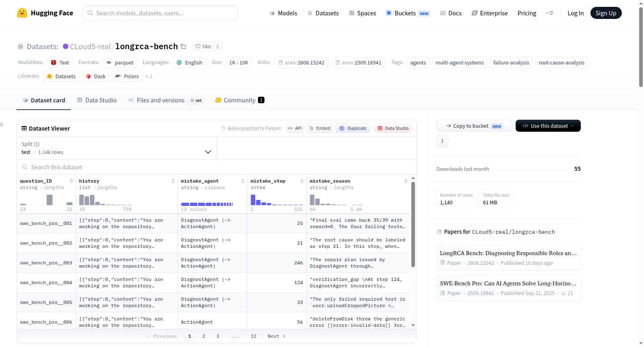
Task: Click the swe_bench_pro__003 cell
Action: (x=46, y=263)
